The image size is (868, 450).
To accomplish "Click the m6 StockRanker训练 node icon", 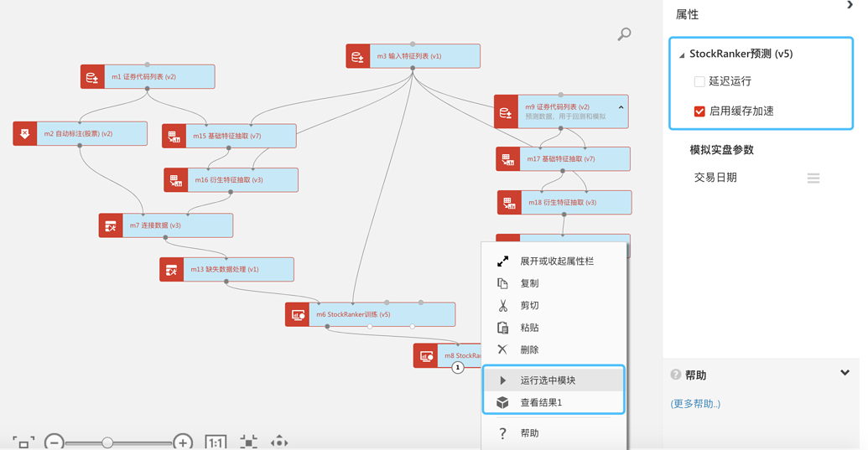I will click(297, 314).
